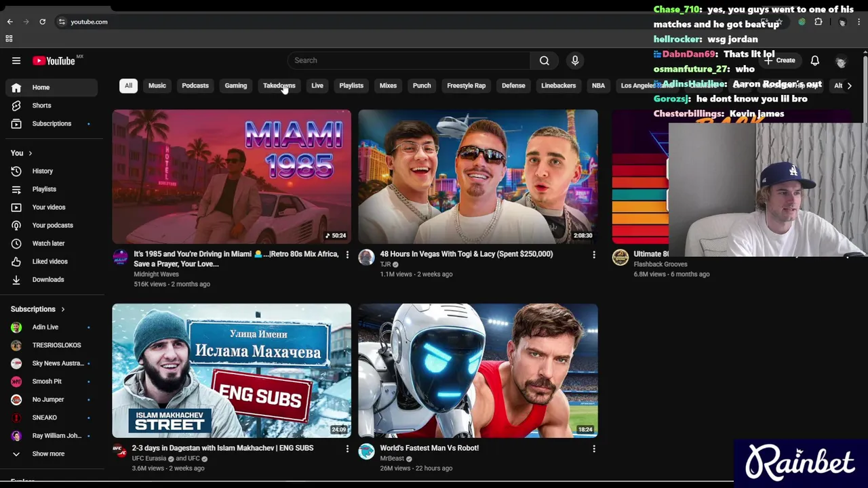Open Ray William Johnson subscription

(x=52, y=436)
